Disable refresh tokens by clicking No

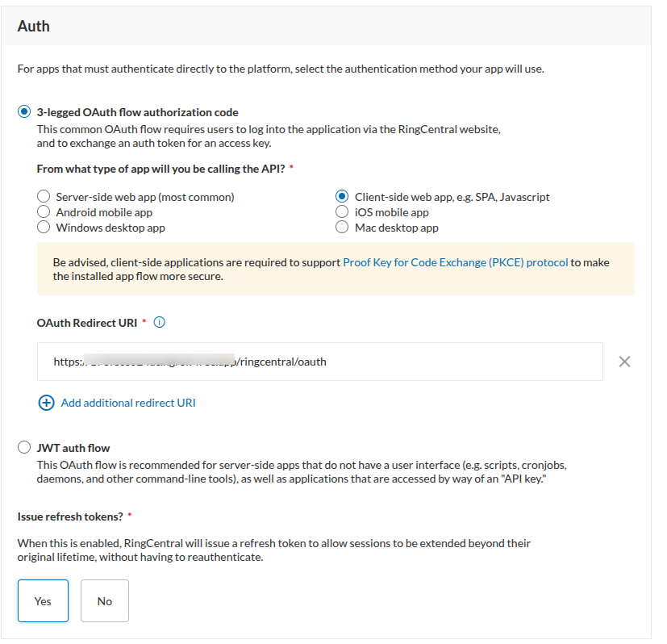(104, 600)
